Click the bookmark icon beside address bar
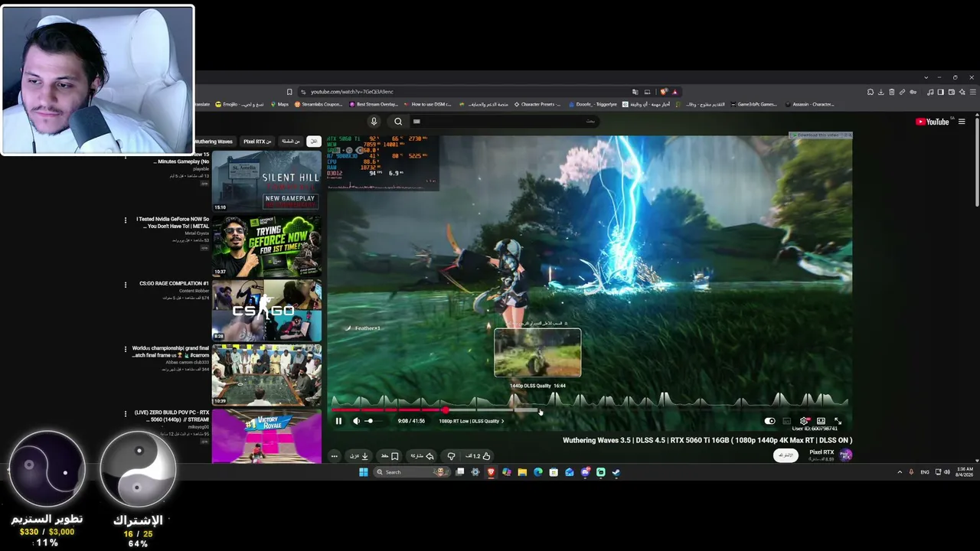Image resolution: width=980 pixels, height=551 pixels. 289,92
